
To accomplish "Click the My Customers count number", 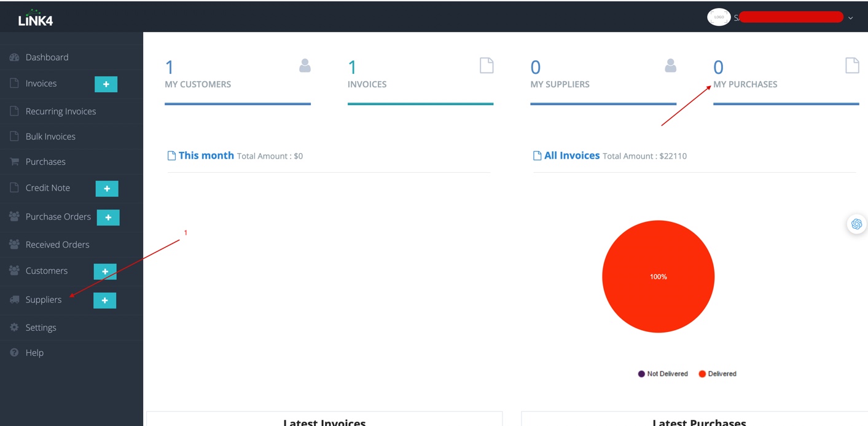I will coord(170,66).
